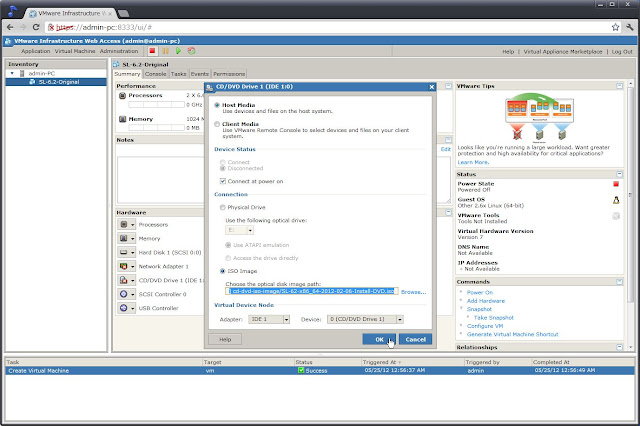Viewport: 640px width, 426px height.
Task: Collapse the admin-PC inventory tree node
Action: (x=12, y=73)
